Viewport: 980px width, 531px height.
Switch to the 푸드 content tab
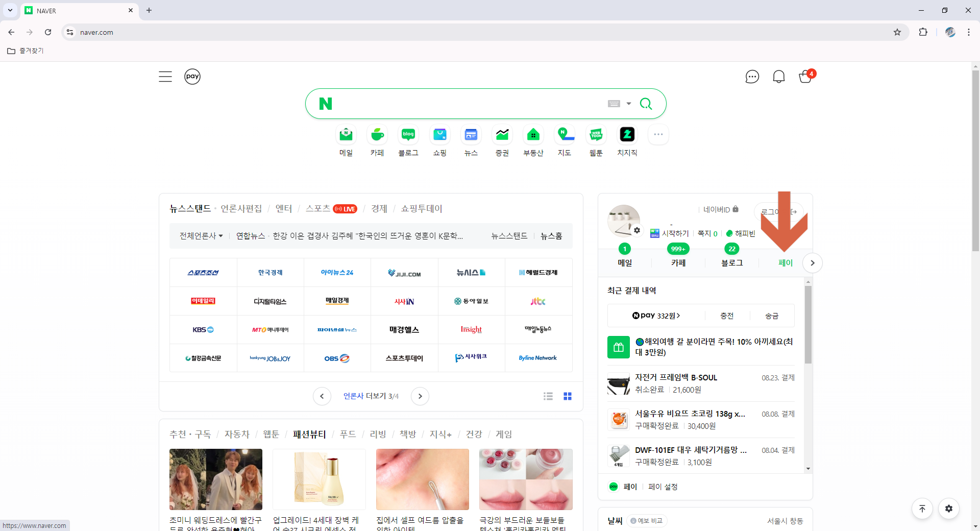click(348, 434)
